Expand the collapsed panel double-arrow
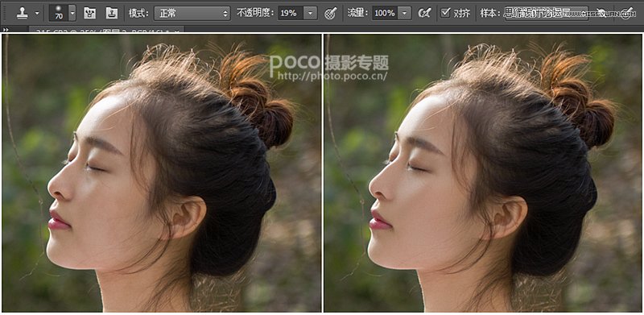Image resolution: width=644 pixels, height=315 pixels. click(5, 30)
